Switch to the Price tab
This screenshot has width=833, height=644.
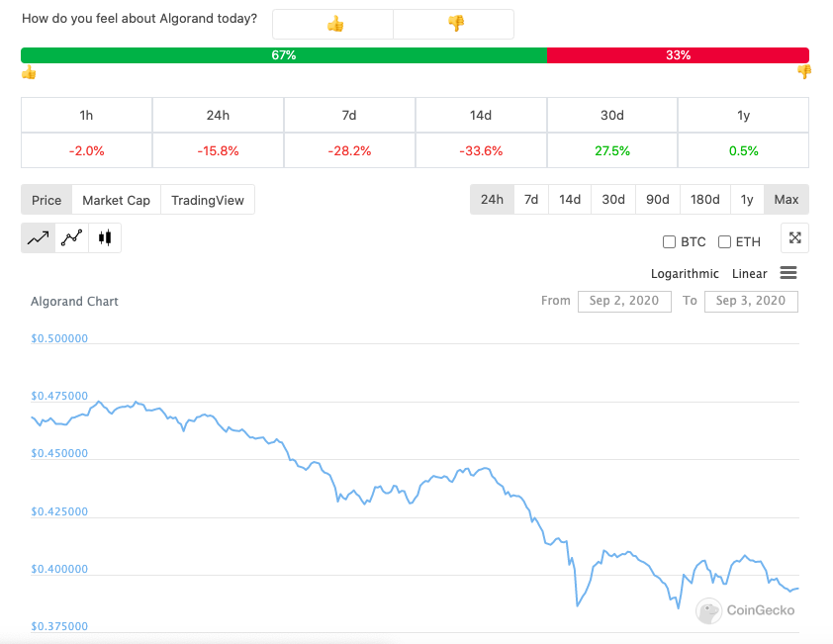pyautogui.click(x=46, y=200)
